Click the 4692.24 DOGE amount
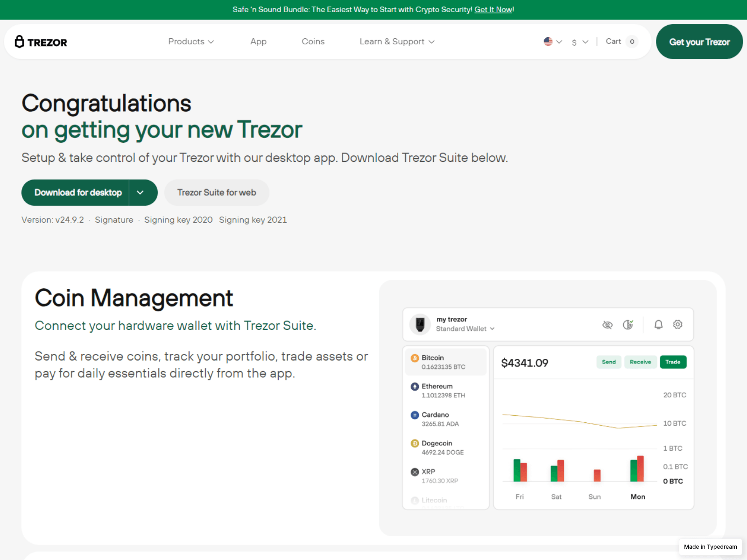 (x=443, y=452)
